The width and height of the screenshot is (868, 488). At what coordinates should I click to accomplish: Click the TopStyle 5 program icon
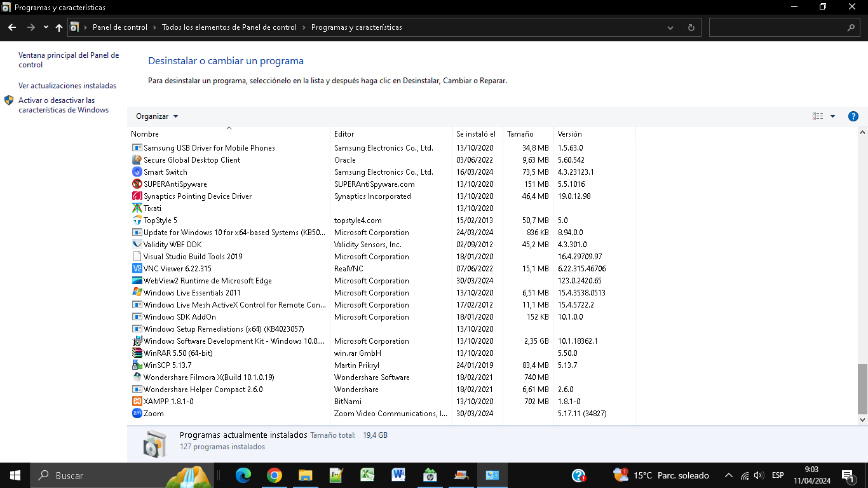(x=137, y=220)
